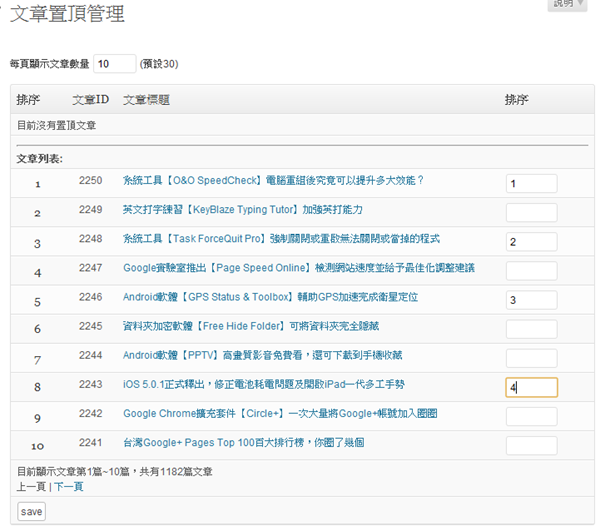Open the O&O SpeedCheck article link
The image size is (600, 531).
(x=273, y=181)
